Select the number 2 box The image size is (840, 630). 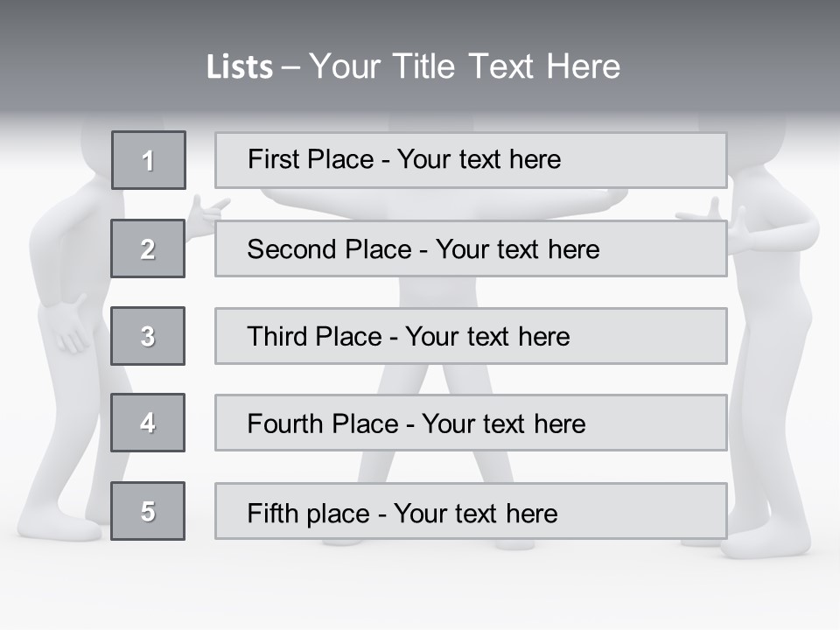point(148,248)
